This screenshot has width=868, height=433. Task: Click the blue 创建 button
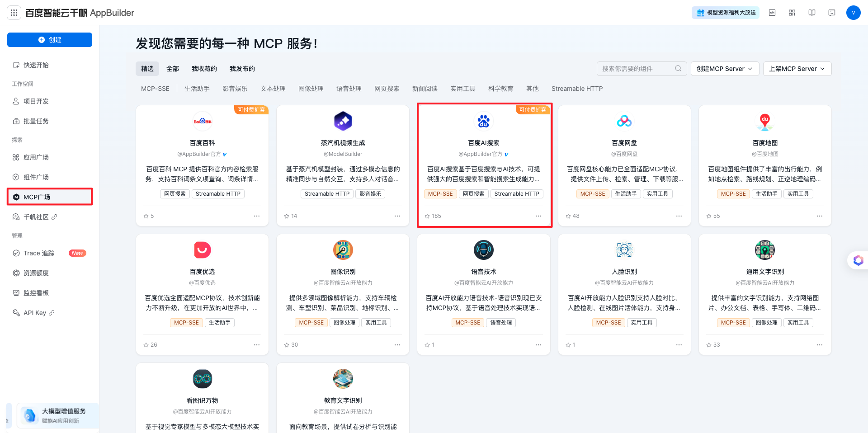50,40
